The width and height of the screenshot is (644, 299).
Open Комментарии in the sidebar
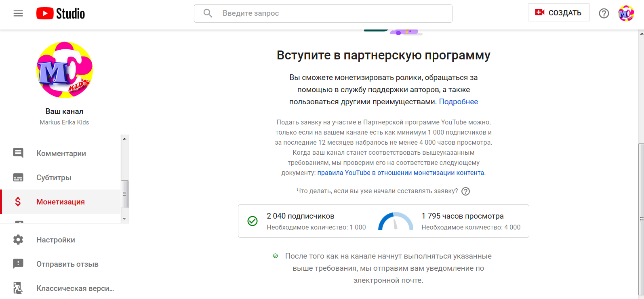point(61,153)
